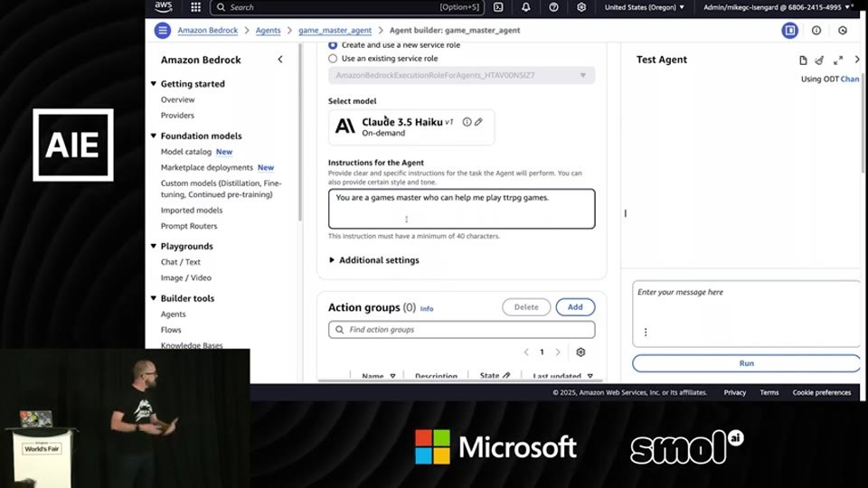Collapse the Playgrounds section

coord(154,246)
